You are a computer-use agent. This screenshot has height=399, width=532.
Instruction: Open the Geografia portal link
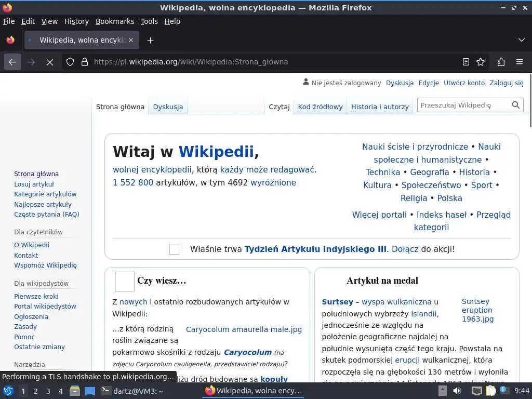[x=430, y=172]
